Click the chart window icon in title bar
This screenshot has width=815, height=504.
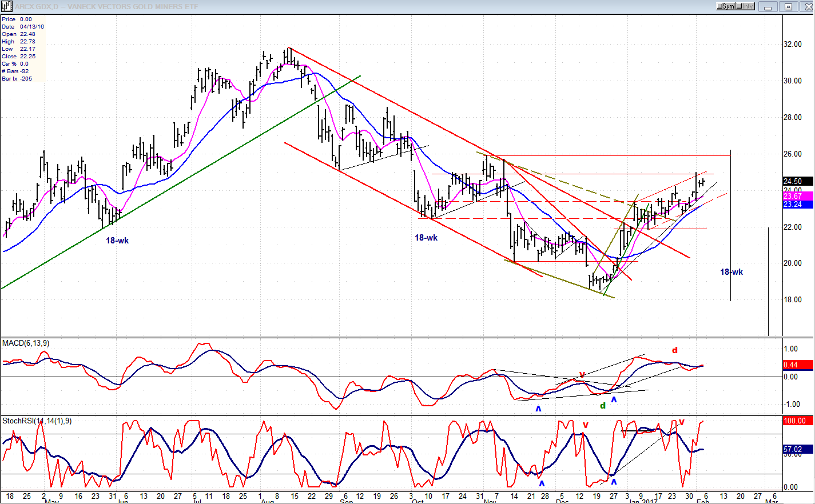(x=6, y=6)
